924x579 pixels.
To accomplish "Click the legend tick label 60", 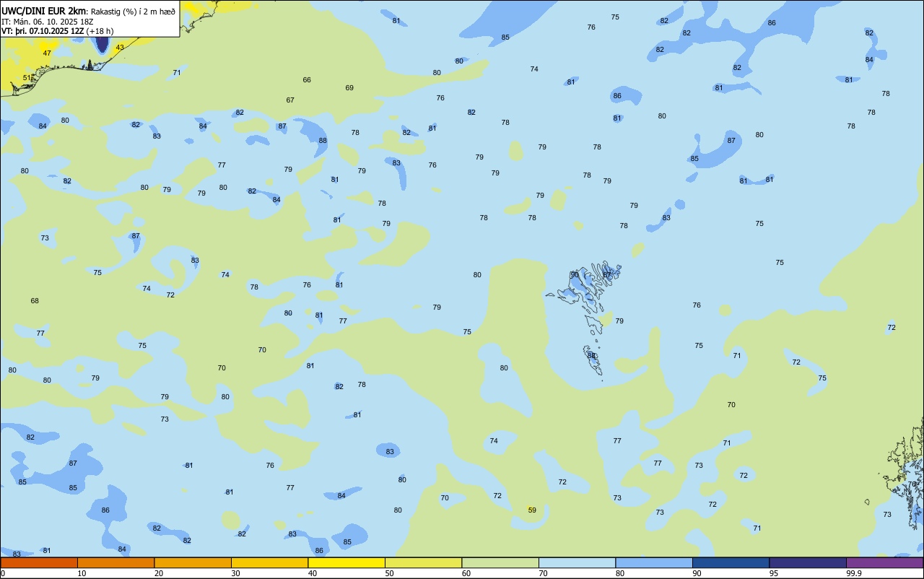I will 466,573.
